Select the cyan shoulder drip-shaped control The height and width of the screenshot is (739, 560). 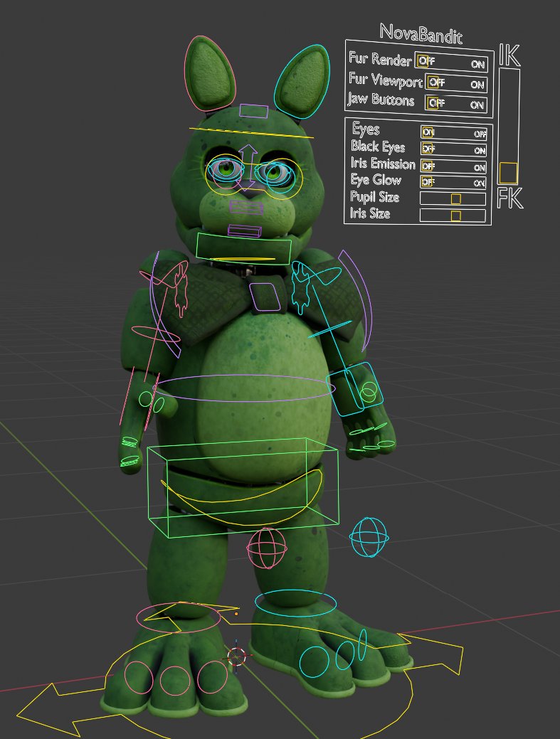pos(300,287)
